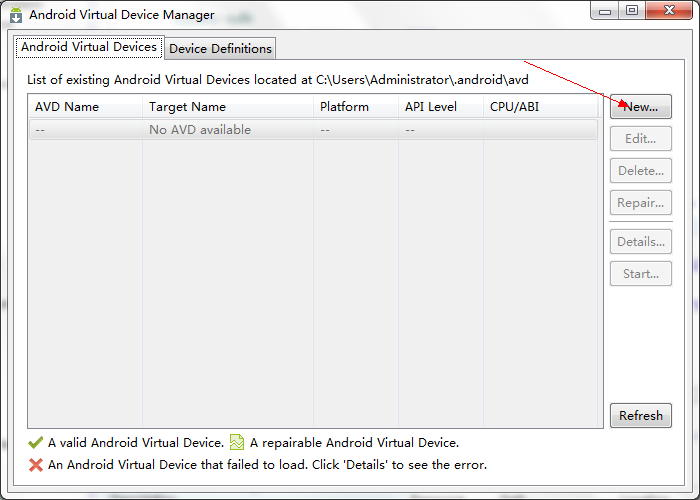This screenshot has width=700, height=500.
Task: Click the AVD location path text
Action: [422, 80]
